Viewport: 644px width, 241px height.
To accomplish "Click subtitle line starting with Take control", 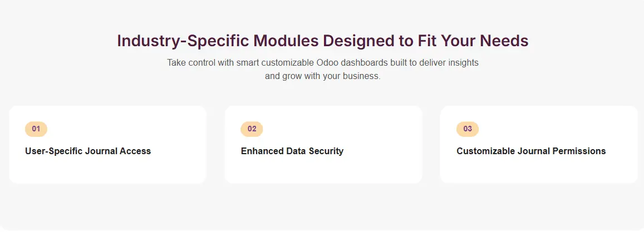I will point(322,63).
